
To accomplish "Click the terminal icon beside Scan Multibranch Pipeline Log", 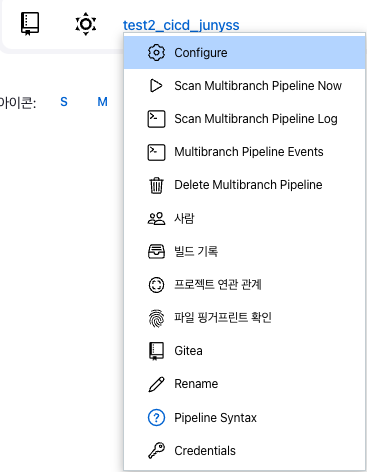I will (x=156, y=119).
